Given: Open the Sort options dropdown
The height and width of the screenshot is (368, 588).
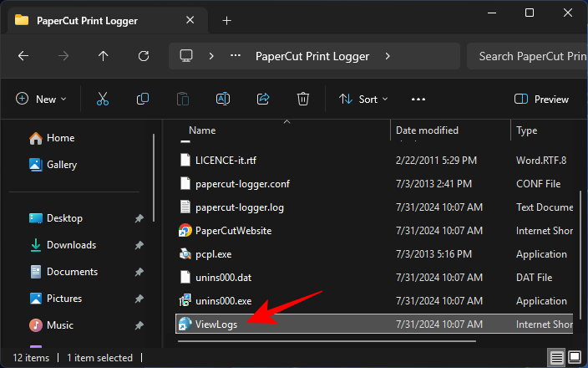Looking at the screenshot, I should [x=363, y=99].
